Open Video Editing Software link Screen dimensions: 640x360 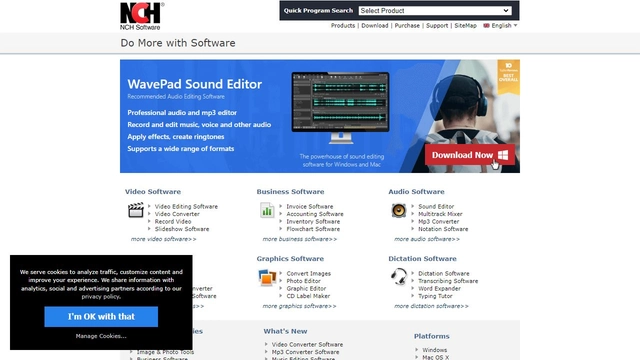pyautogui.click(x=186, y=207)
